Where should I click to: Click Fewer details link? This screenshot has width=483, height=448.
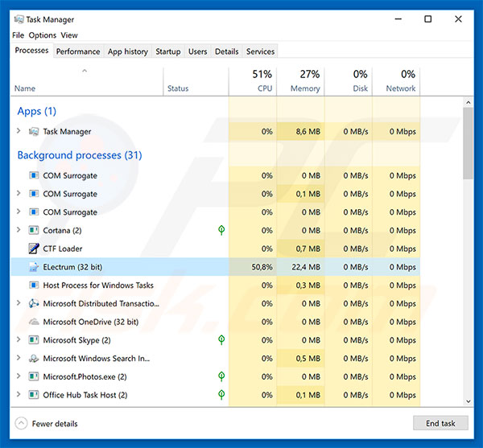click(x=55, y=424)
